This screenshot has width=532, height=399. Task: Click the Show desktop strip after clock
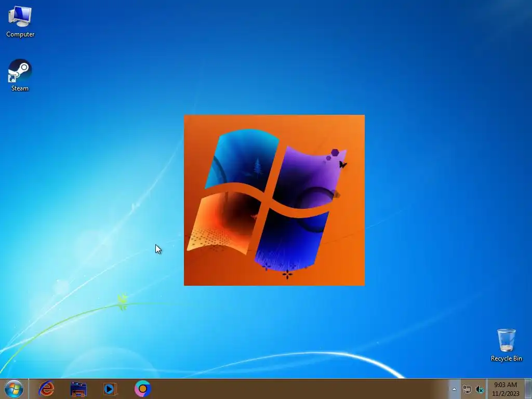[x=528, y=389]
